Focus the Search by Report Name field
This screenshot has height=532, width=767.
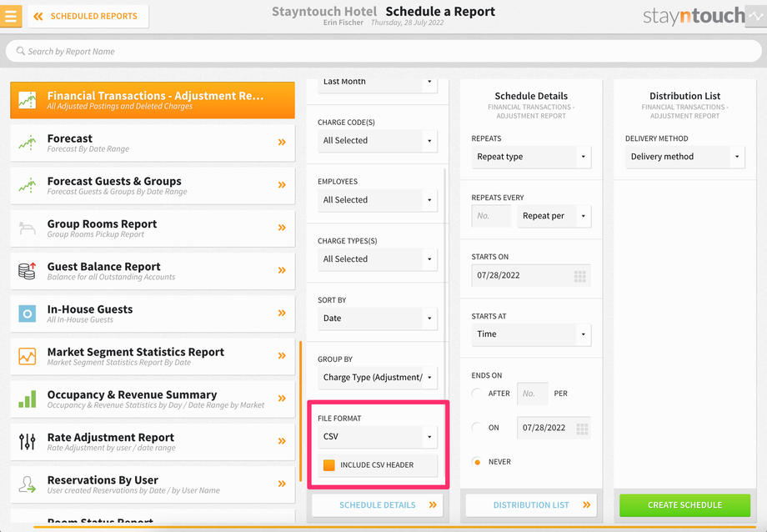pos(383,51)
